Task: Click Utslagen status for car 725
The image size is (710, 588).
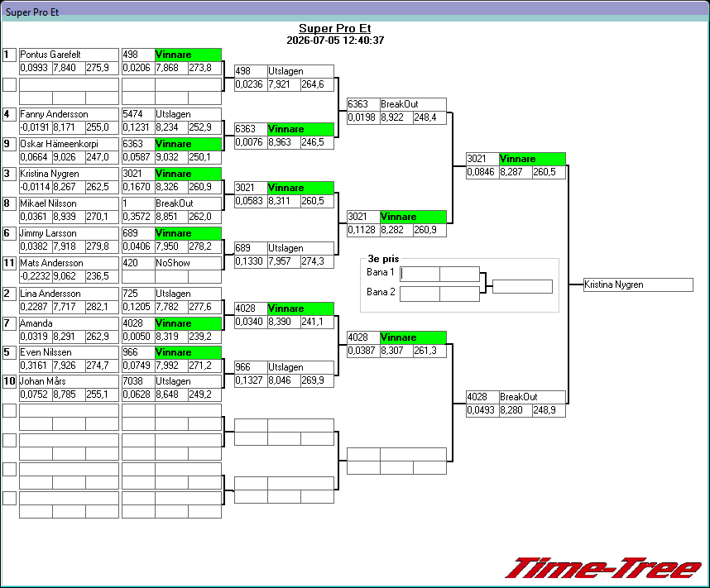Action: pyautogui.click(x=188, y=294)
